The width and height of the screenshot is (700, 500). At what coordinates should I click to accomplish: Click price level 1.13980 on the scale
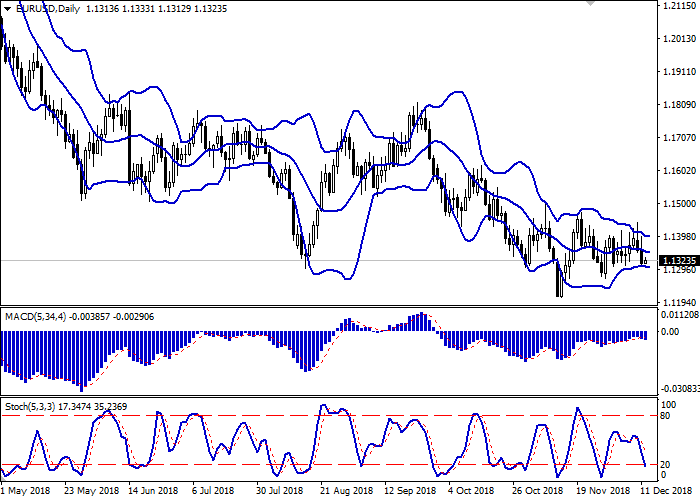[680, 237]
